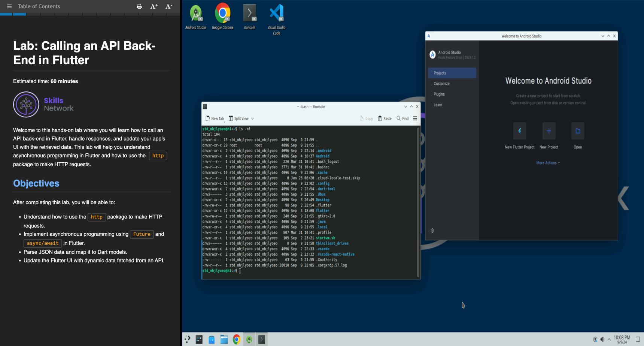Click the show desktop button in taskbar
644x346 pixels.
pyautogui.click(x=638, y=339)
